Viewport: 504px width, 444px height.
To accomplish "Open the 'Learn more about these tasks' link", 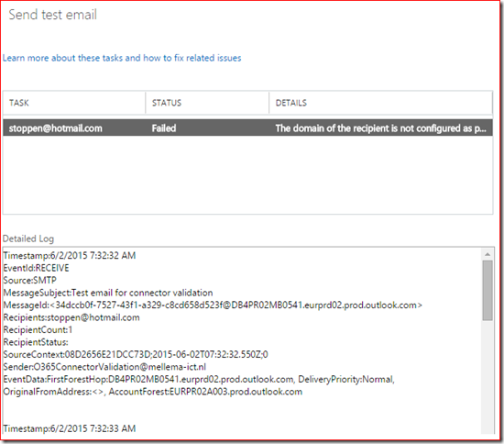I will [x=122, y=58].
